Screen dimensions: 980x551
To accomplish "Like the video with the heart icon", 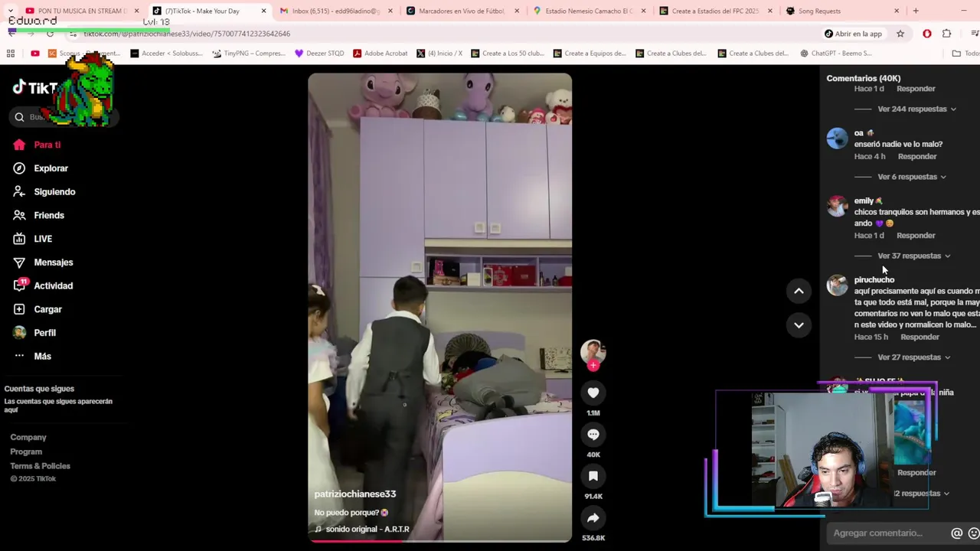I will pos(593,393).
